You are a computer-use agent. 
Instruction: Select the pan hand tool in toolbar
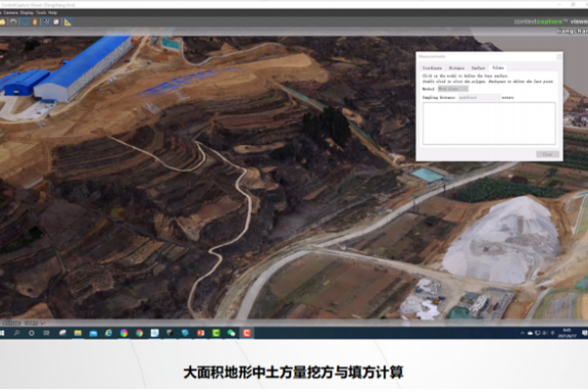point(35,23)
